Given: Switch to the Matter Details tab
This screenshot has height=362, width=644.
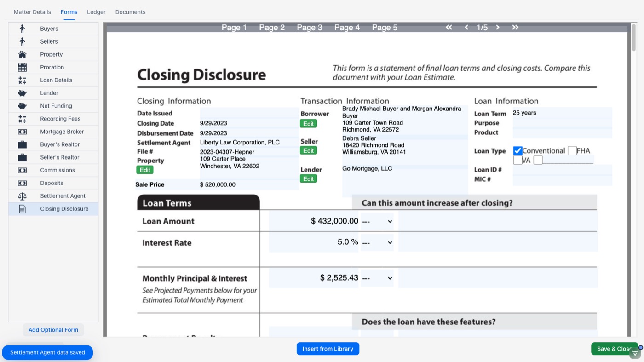Looking at the screenshot, I should 32,12.
